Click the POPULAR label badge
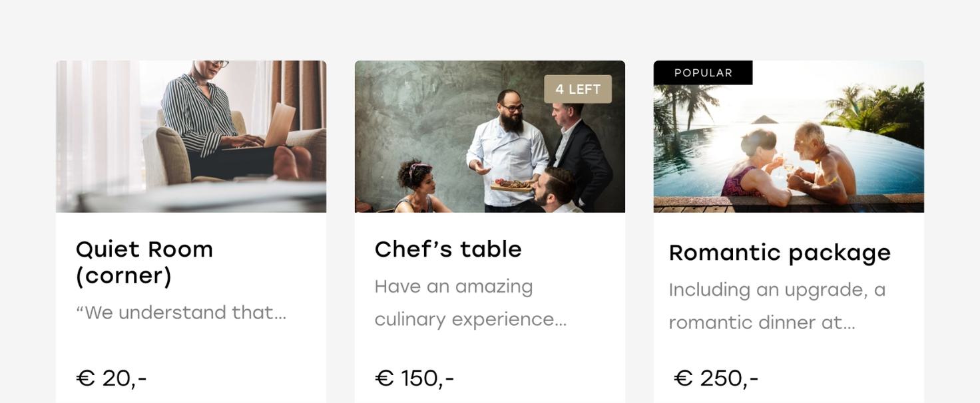This screenshot has height=403, width=980. coord(703,73)
